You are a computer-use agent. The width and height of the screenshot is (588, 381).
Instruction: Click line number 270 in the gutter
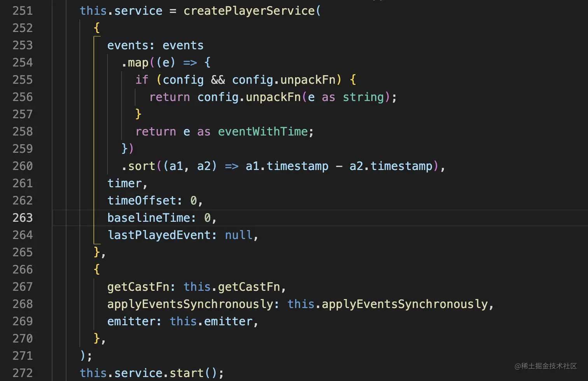tap(23, 338)
